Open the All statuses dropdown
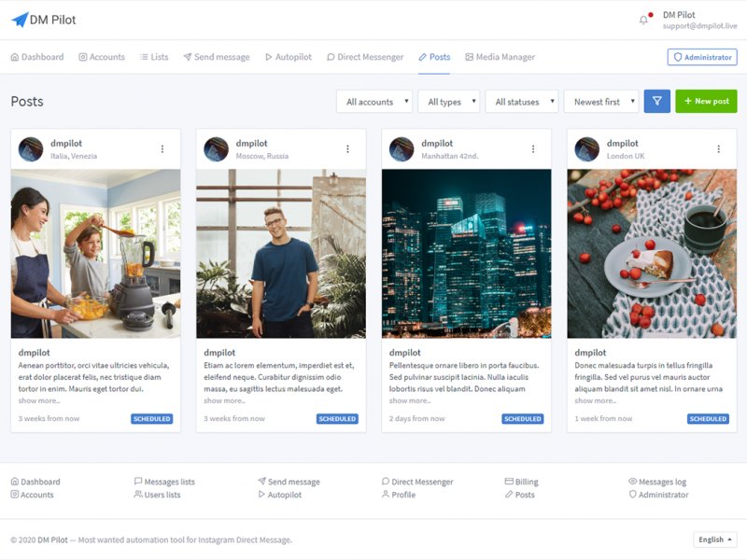 coord(522,102)
